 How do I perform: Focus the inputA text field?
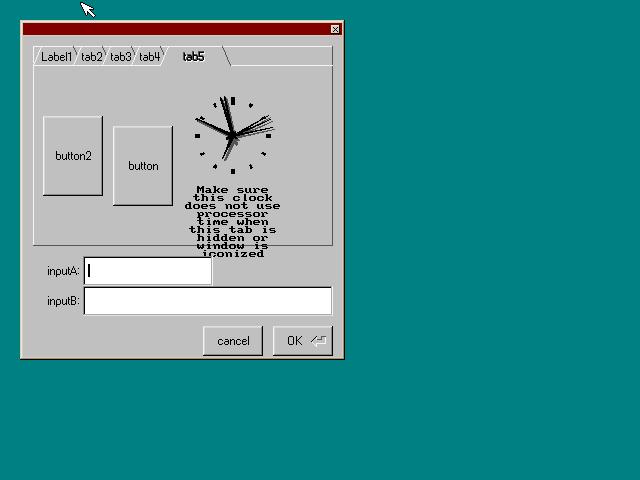(148, 271)
